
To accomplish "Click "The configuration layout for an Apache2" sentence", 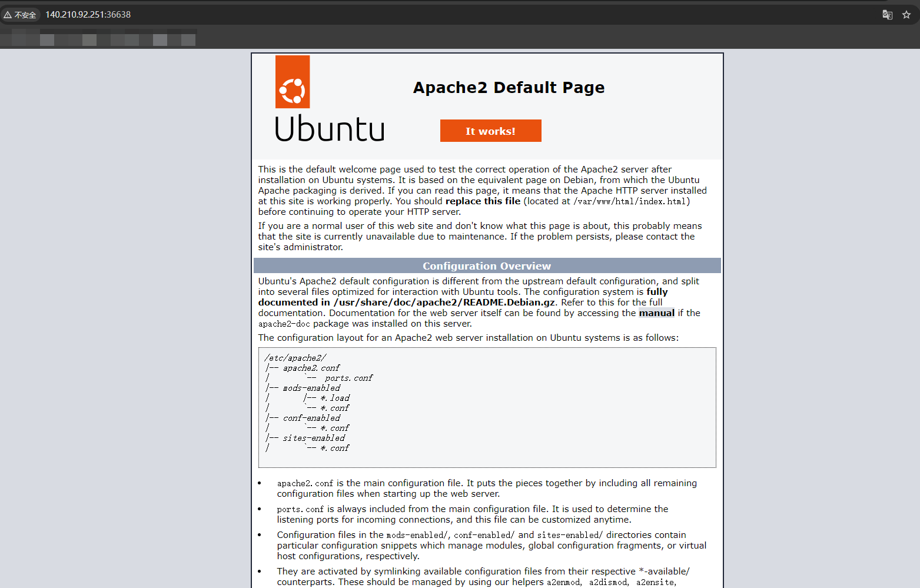I will click(x=468, y=338).
